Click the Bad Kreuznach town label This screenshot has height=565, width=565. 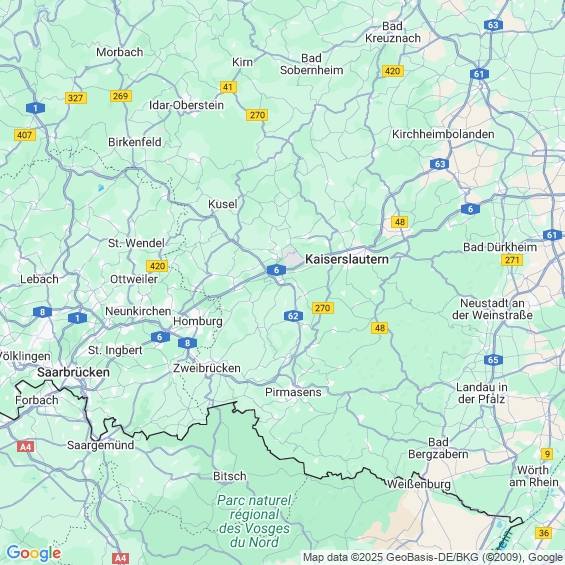click(392, 32)
